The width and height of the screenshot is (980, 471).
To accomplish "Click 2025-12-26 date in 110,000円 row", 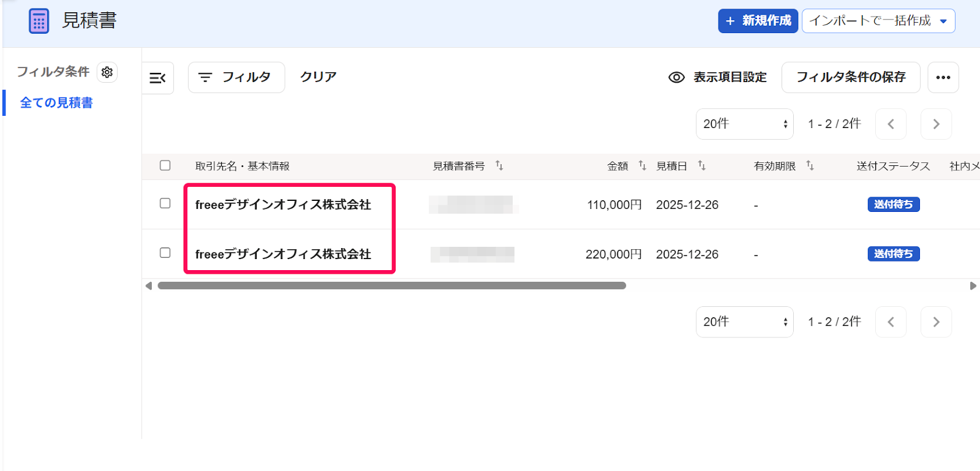I will (x=687, y=205).
